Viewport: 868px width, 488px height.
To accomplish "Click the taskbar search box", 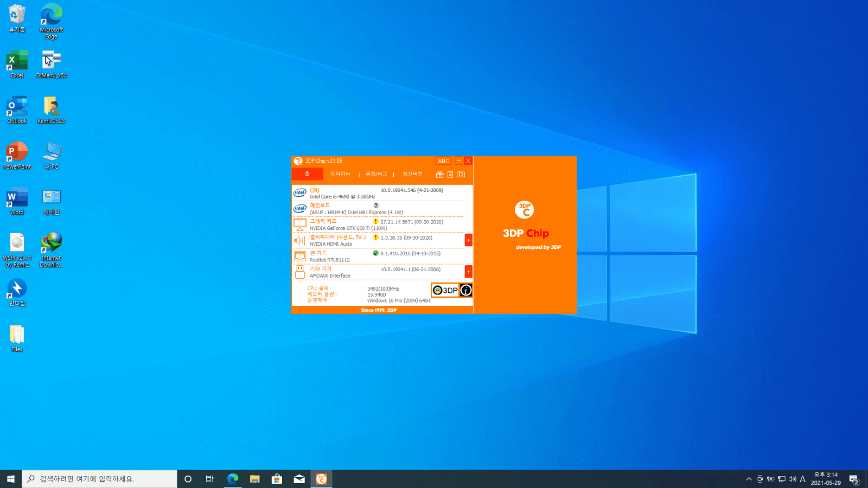I will [x=99, y=479].
